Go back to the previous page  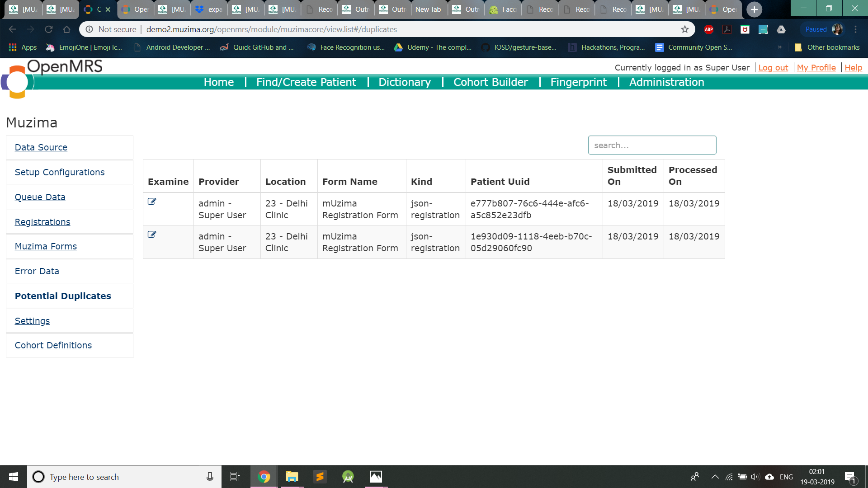click(x=13, y=29)
